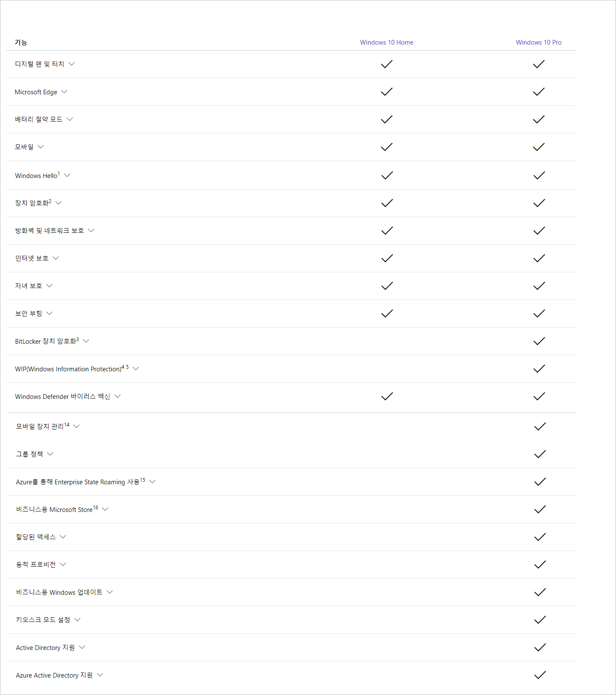Click chevron beside Windows Defender 바이러스 백신
Viewport: 616px width, 695px height.
pos(118,396)
